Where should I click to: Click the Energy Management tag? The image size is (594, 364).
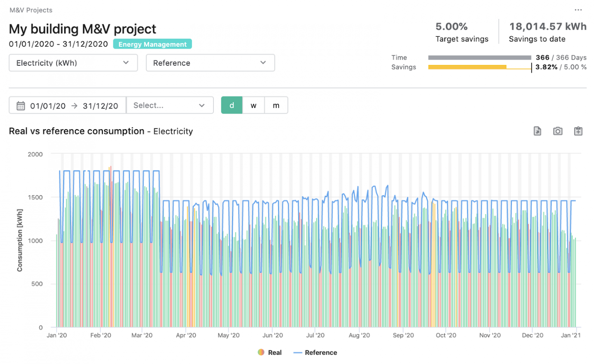(152, 44)
